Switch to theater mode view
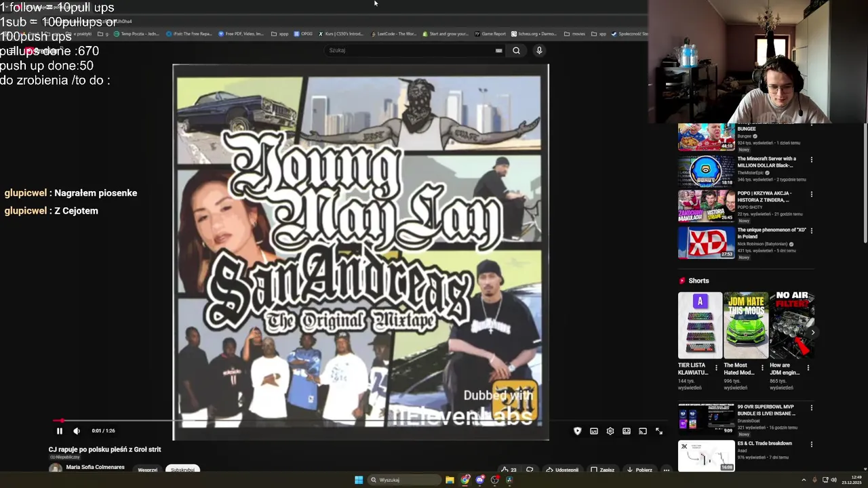The height and width of the screenshot is (488, 868). tap(626, 431)
